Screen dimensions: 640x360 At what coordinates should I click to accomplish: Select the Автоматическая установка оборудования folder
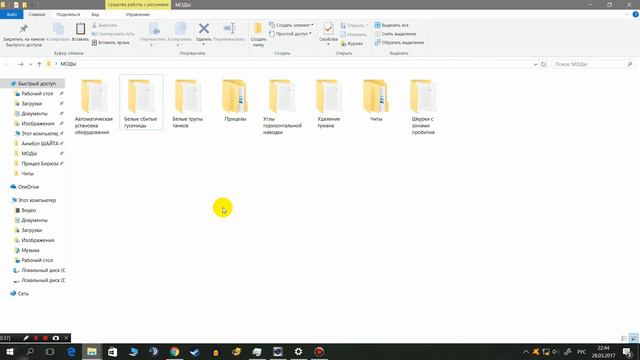pyautogui.click(x=94, y=106)
